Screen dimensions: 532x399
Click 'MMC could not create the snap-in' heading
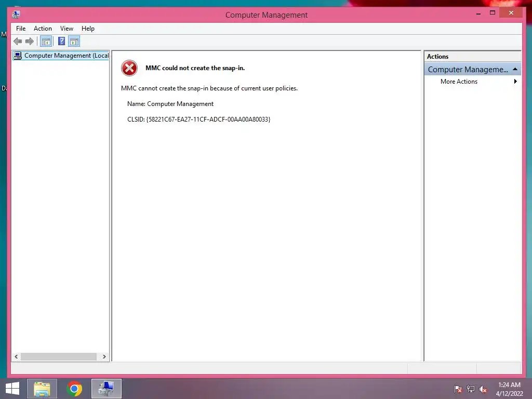point(195,68)
